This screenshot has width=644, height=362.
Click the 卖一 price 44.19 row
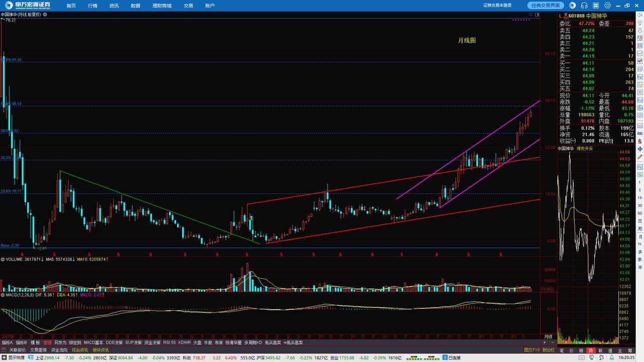tap(597, 56)
